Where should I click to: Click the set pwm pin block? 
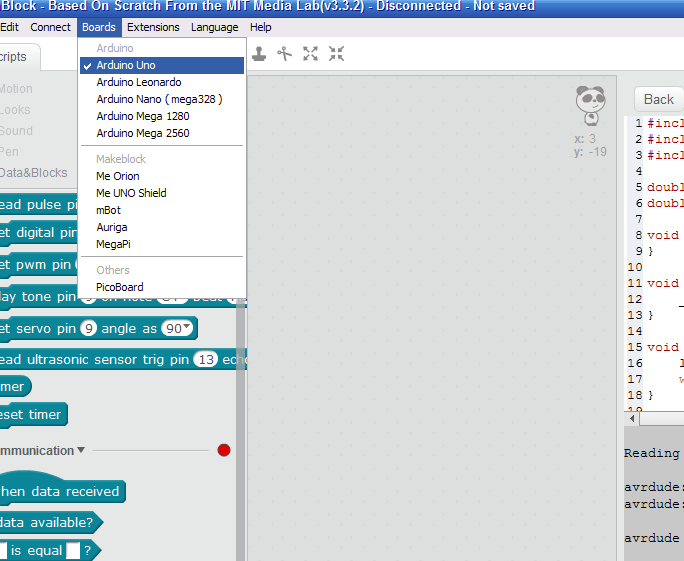point(38,265)
